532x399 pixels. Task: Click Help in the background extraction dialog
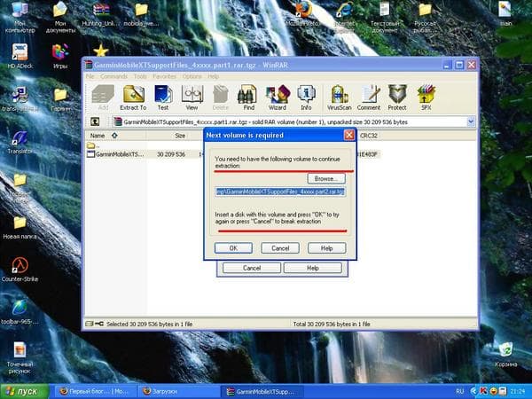pos(312,268)
